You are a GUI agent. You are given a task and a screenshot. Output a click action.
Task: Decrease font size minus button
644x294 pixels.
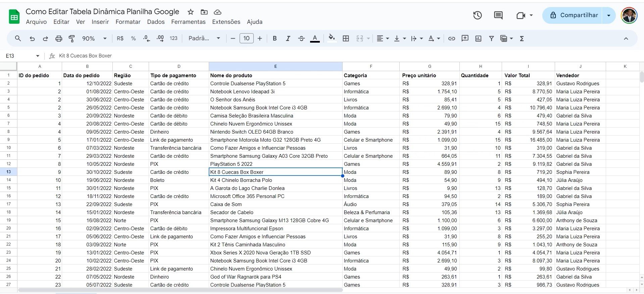pos(233,39)
